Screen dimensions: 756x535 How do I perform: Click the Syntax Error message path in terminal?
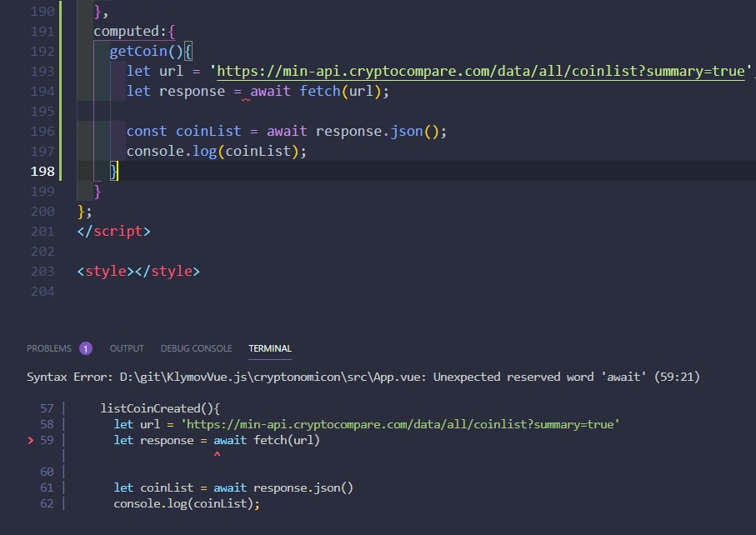[273, 377]
